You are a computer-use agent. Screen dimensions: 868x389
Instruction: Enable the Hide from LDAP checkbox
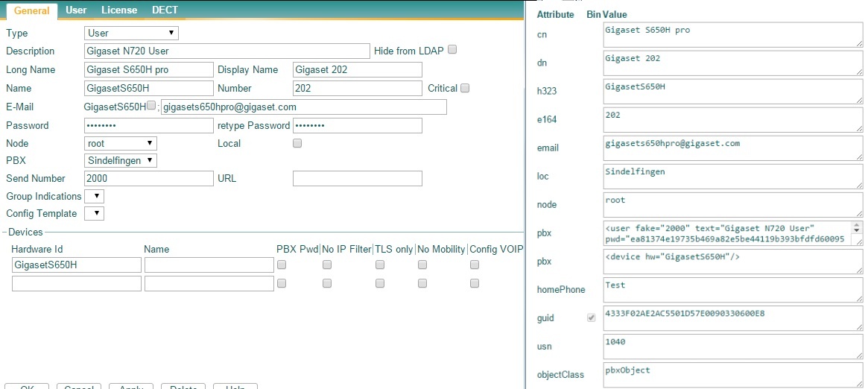[x=452, y=49]
